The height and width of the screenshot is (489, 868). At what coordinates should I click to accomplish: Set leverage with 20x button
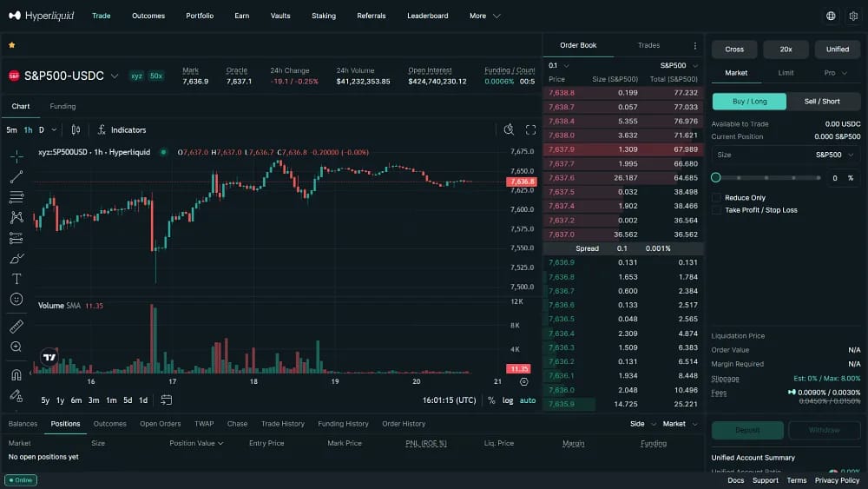point(786,50)
